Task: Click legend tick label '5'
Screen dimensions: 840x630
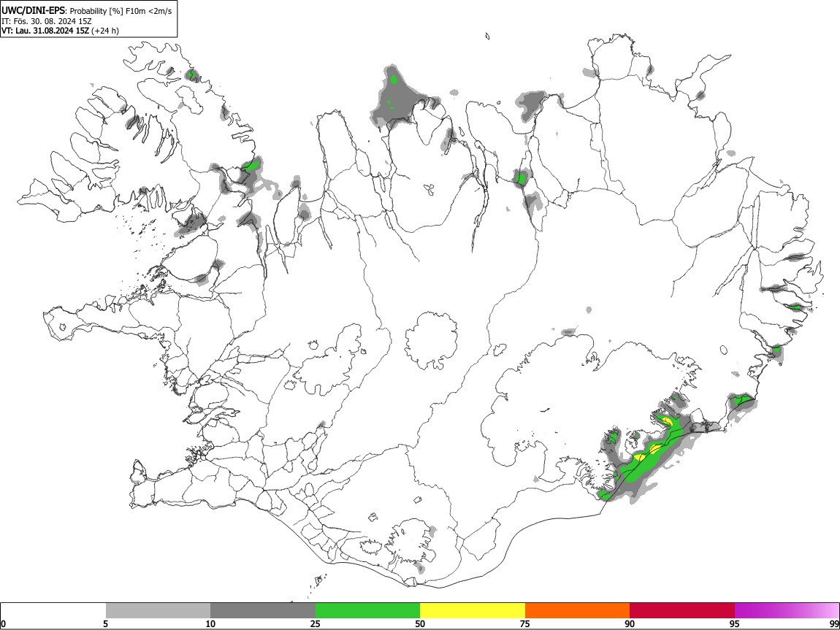Action: [x=105, y=623]
